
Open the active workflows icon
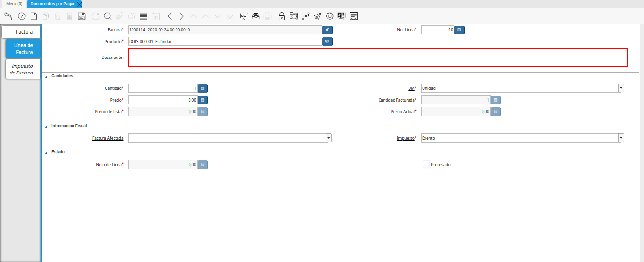click(306, 16)
